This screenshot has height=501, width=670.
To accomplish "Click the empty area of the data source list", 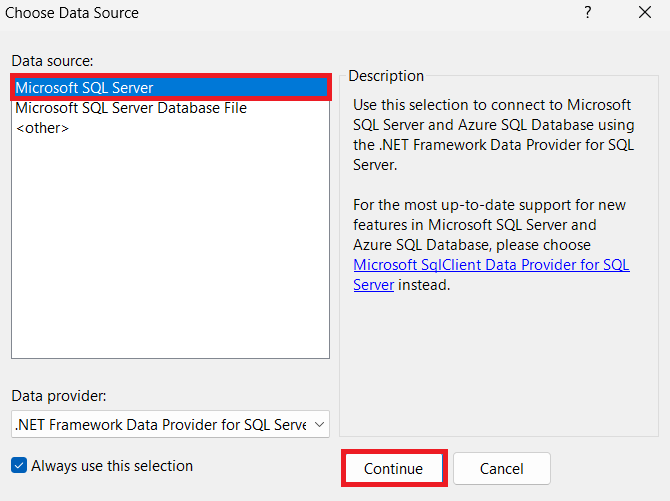I will tap(170, 250).
